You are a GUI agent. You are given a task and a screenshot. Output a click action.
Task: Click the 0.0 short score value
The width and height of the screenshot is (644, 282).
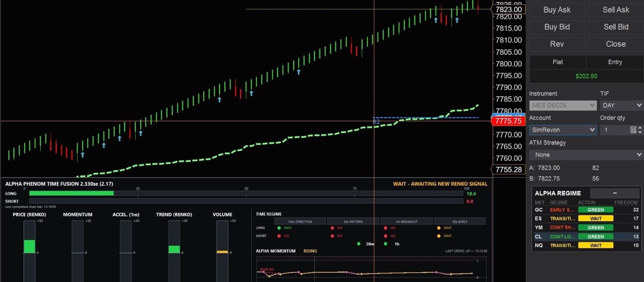pos(470,201)
